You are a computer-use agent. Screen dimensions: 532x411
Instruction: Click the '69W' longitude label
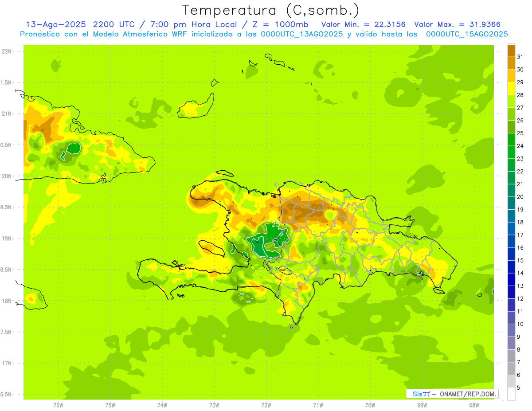coord(422,405)
